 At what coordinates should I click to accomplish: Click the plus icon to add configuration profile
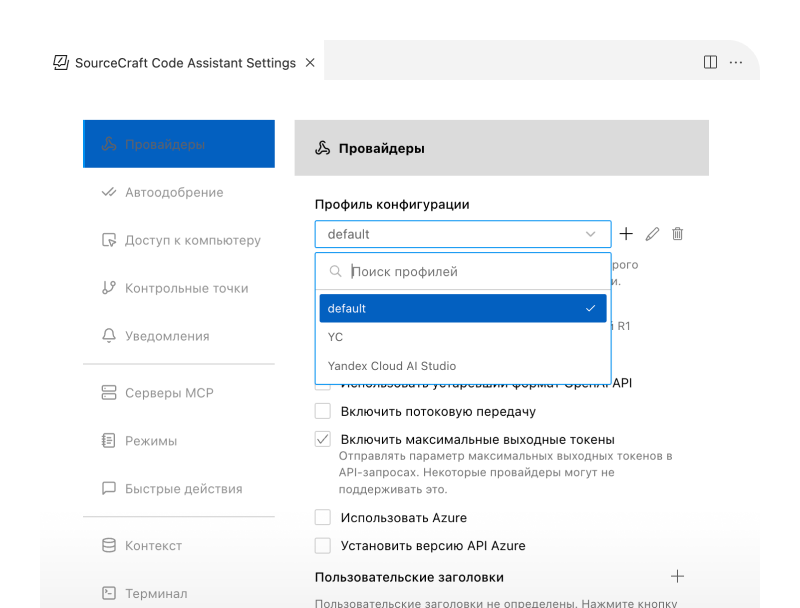click(x=626, y=234)
